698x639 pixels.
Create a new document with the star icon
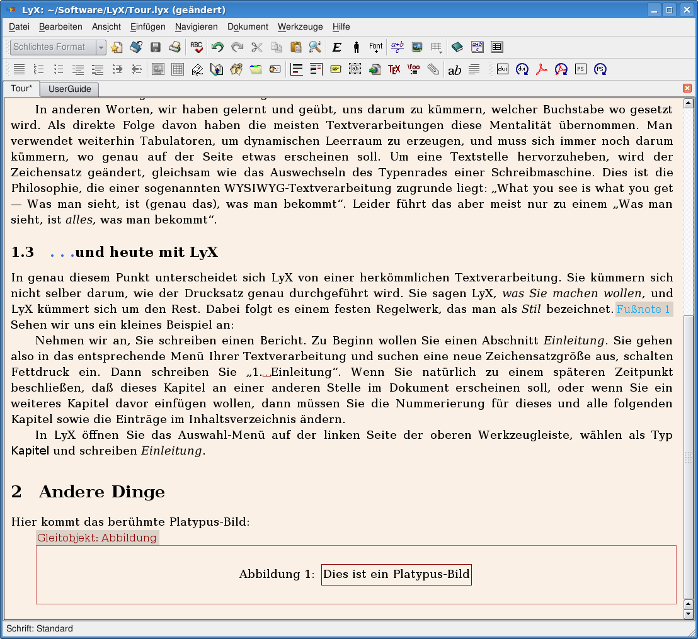117,47
